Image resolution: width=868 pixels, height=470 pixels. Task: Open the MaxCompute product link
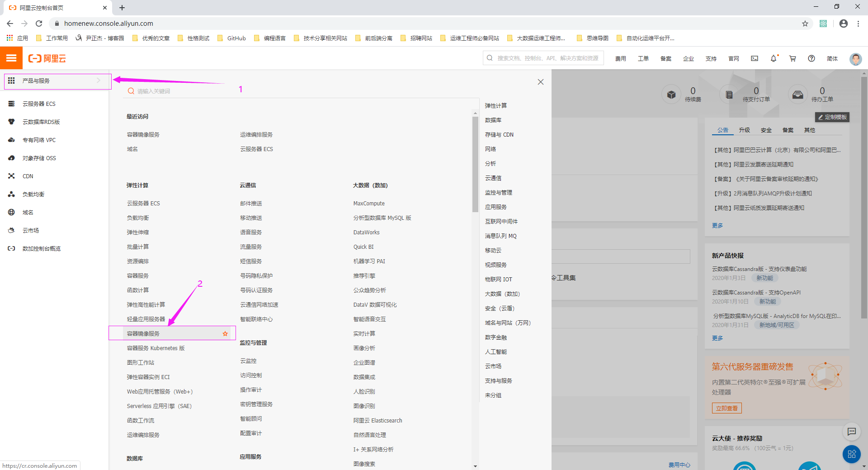pos(369,204)
